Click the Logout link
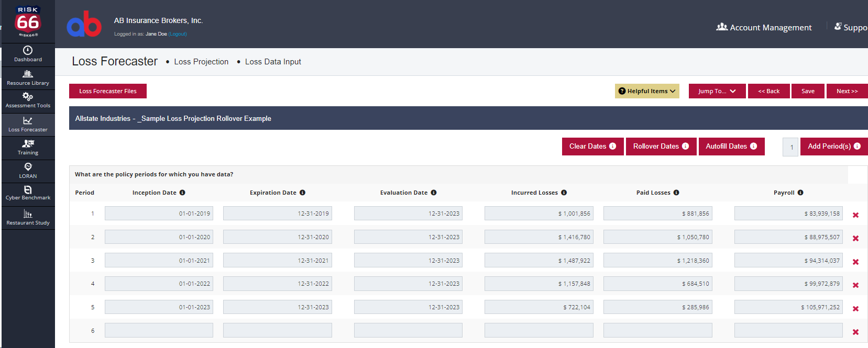This screenshot has width=868, height=348. tap(178, 34)
